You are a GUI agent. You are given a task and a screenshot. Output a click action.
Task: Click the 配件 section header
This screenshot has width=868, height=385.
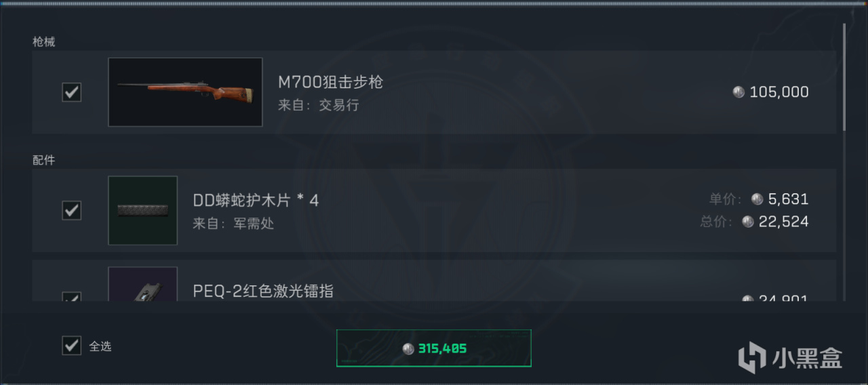coord(44,161)
